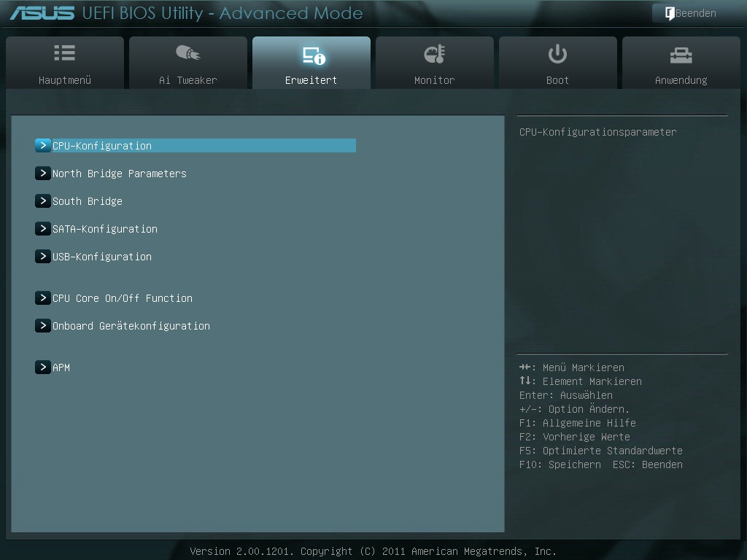Screen dimensions: 747x560
Task: Click the 'F10: Speichern' hint
Action: click(x=560, y=464)
